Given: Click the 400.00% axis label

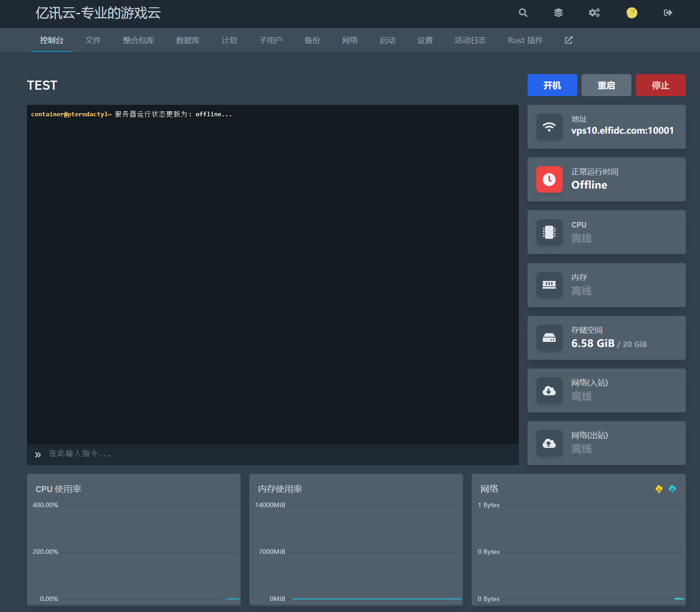Looking at the screenshot, I should tap(45, 505).
